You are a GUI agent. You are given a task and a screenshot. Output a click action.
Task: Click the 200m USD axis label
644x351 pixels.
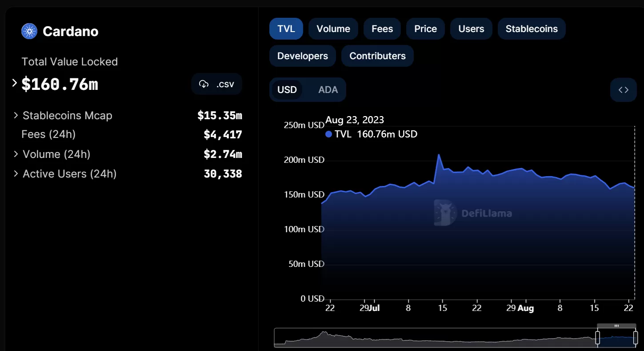[304, 160]
